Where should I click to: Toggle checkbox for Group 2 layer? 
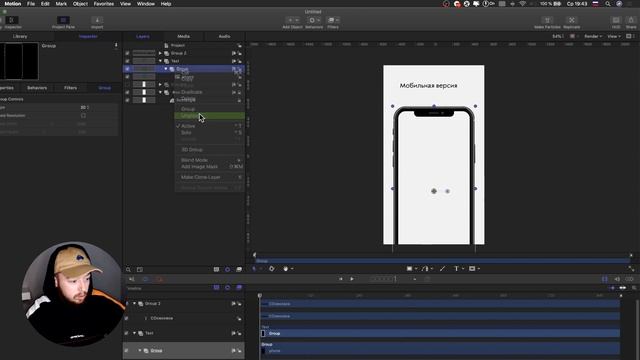coord(127,53)
